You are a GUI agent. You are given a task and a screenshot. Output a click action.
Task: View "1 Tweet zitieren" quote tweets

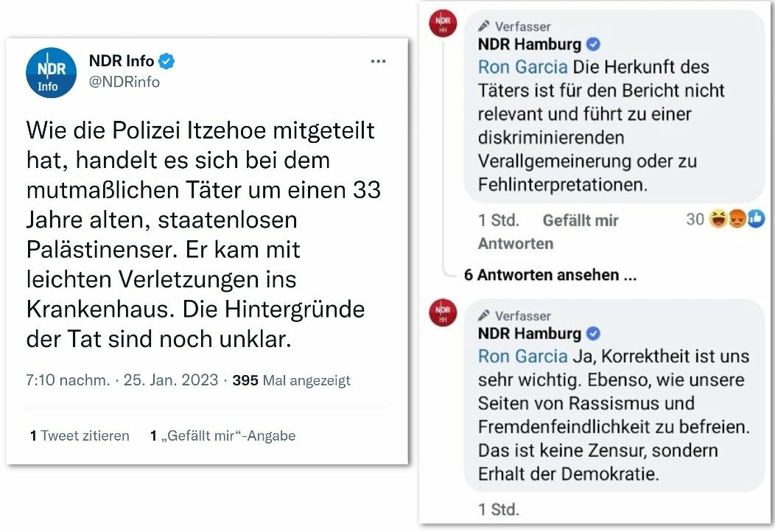[80, 435]
